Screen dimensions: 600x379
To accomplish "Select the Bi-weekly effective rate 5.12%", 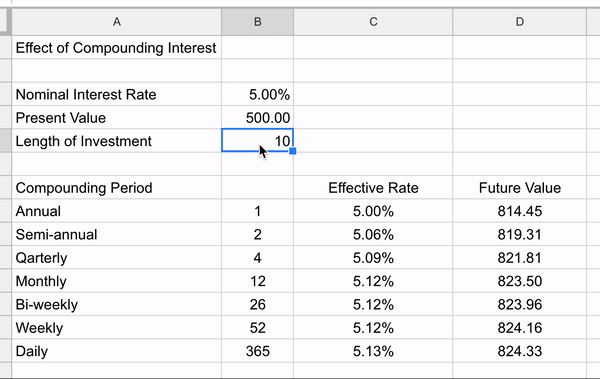I will click(x=373, y=304).
